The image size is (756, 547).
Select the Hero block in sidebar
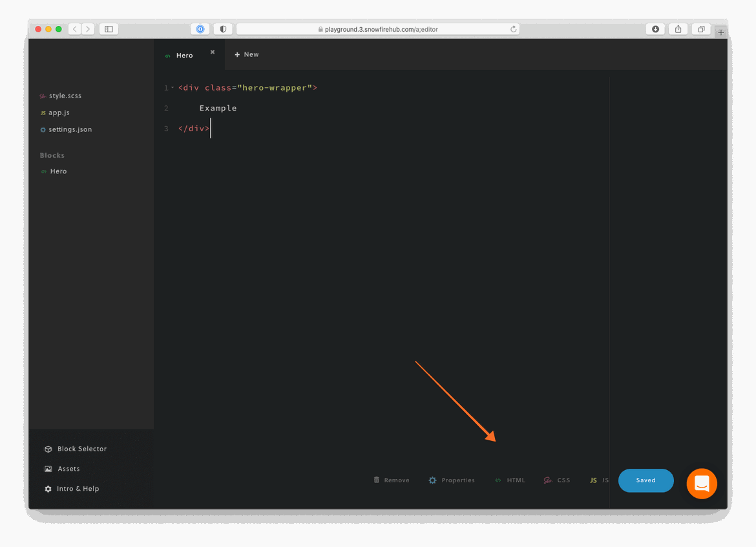coord(58,171)
